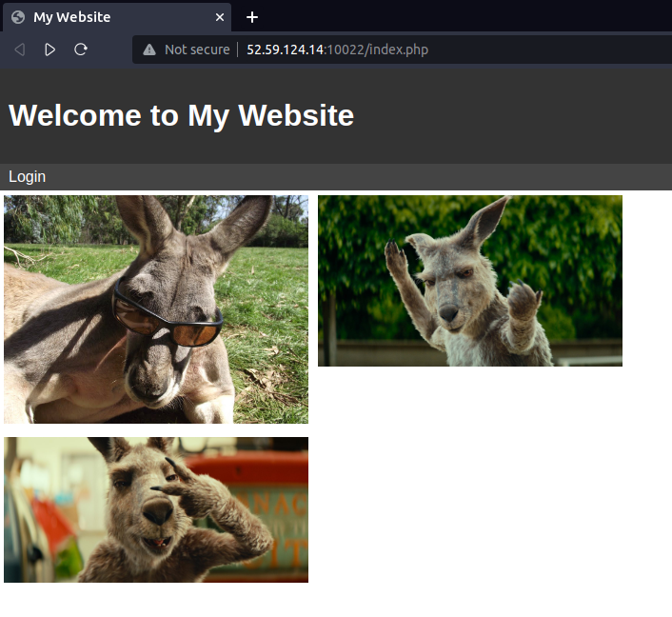
Task: Reload the current page
Action: (x=81, y=50)
